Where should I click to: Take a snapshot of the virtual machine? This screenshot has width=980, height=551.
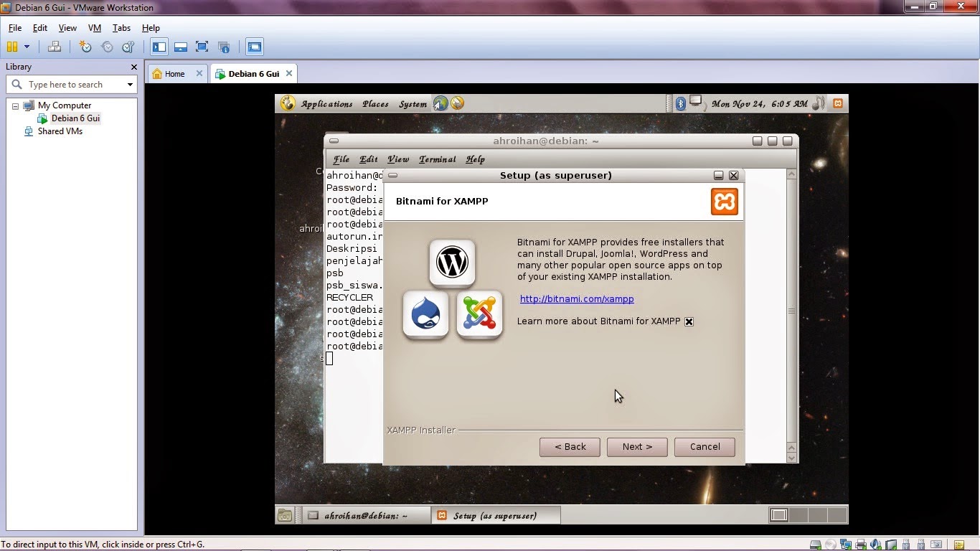click(x=85, y=47)
